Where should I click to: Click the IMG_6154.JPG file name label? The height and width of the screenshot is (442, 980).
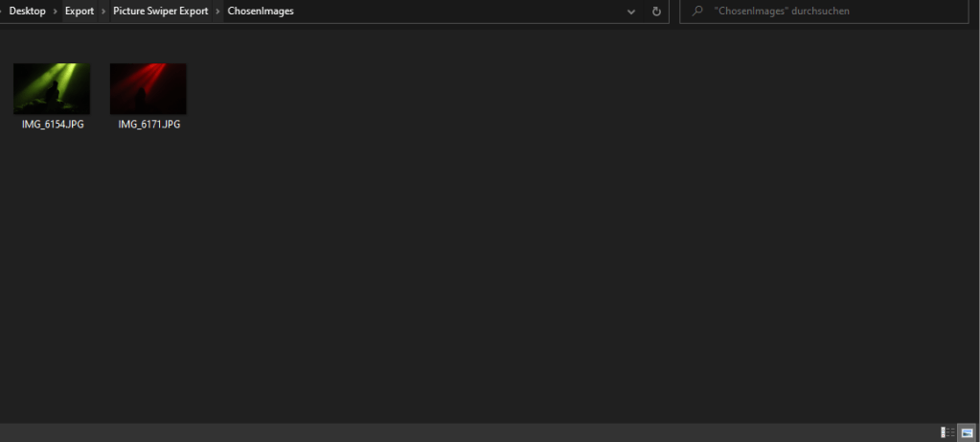(53, 125)
